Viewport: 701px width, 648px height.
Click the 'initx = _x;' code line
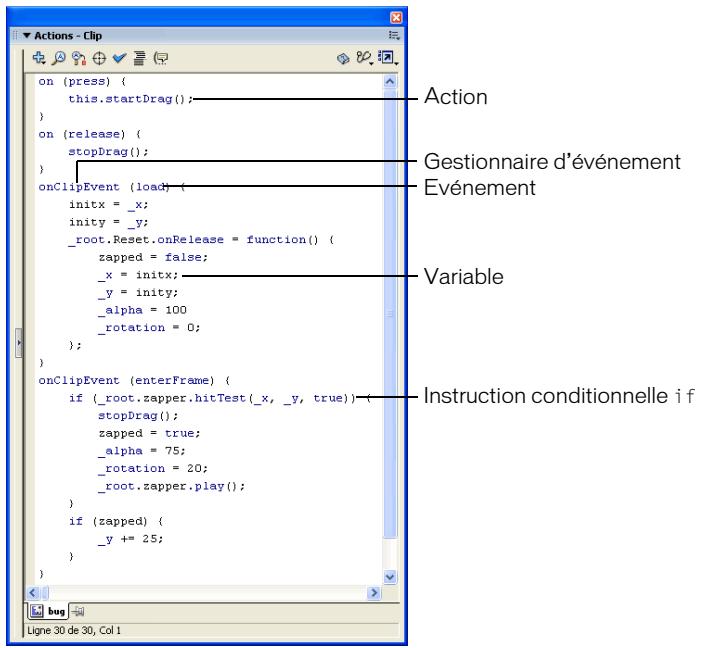(108, 205)
